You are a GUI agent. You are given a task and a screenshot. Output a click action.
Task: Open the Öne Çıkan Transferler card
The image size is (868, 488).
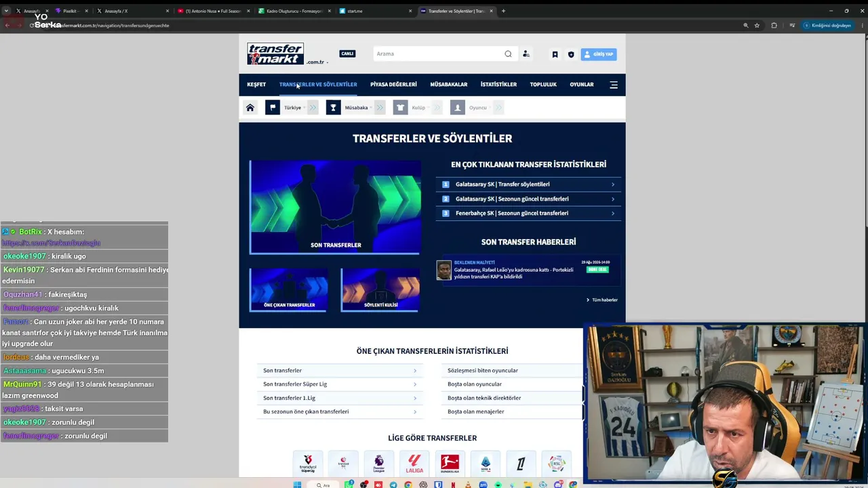tap(289, 290)
